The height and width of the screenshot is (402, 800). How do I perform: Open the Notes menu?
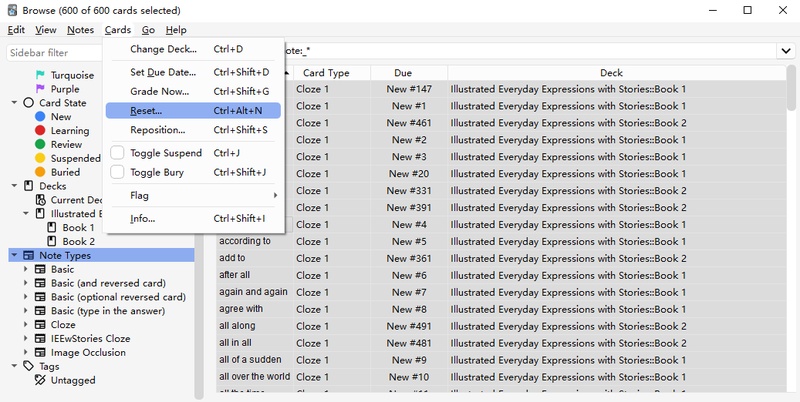pos(80,30)
